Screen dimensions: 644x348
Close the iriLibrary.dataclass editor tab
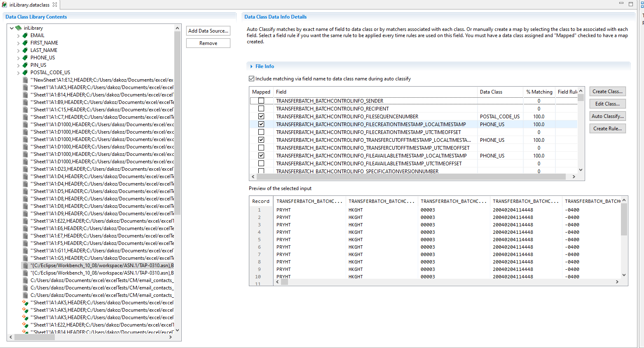55,5
